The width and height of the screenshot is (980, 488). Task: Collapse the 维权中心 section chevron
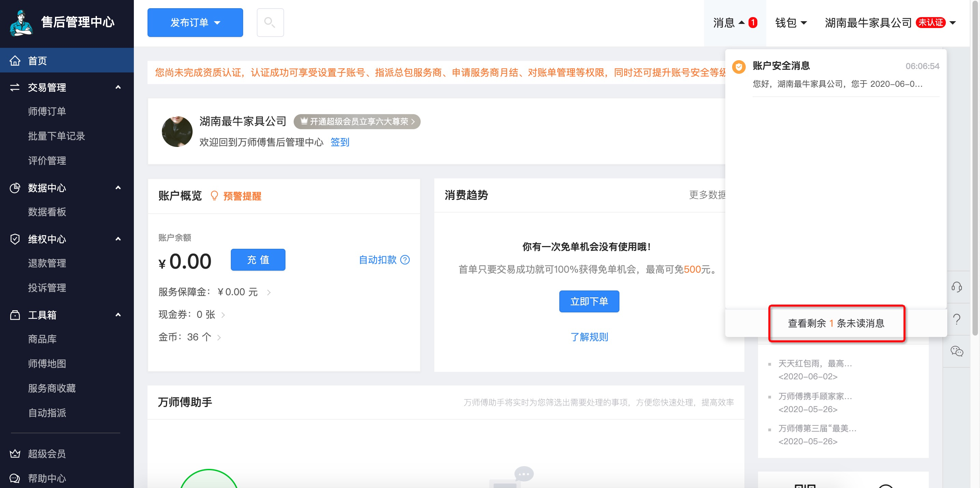coord(118,239)
